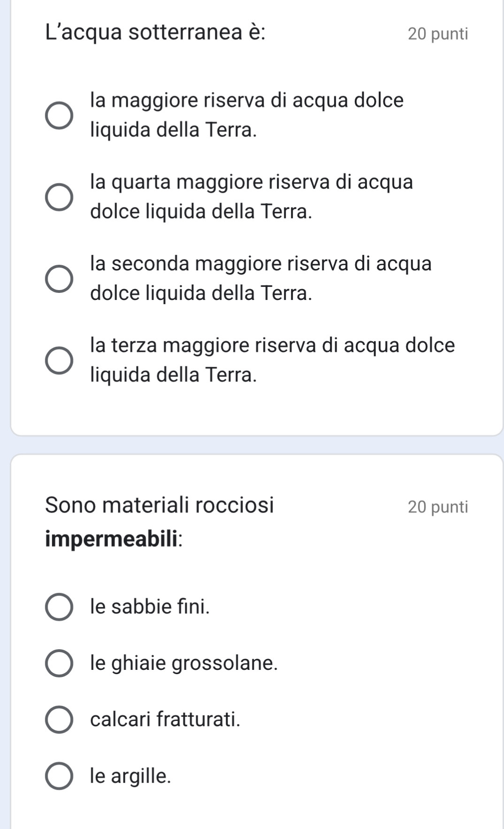This screenshot has height=829, width=504.
Task: Click the 'le sabbie fini.' option label
Action: tap(150, 606)
